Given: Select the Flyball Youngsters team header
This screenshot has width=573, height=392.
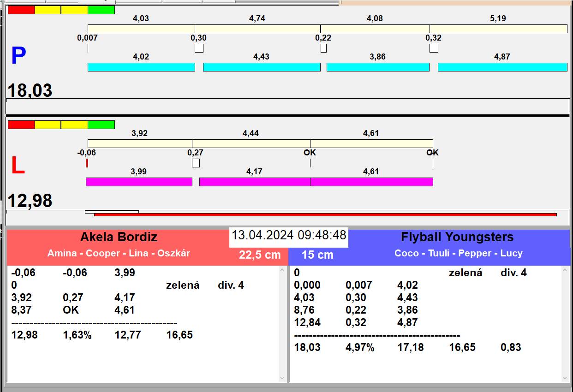Looking at the screenshot, I should click(457, 237).
